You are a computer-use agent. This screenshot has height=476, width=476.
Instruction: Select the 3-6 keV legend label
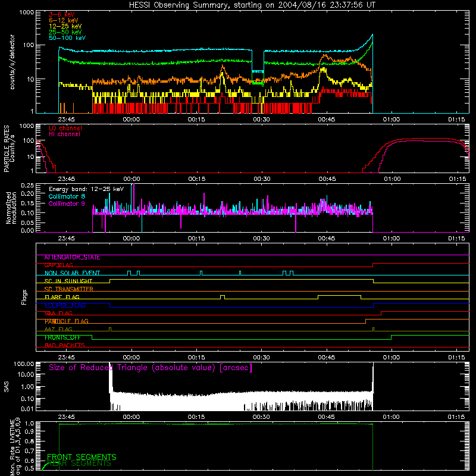pos(62,14)
